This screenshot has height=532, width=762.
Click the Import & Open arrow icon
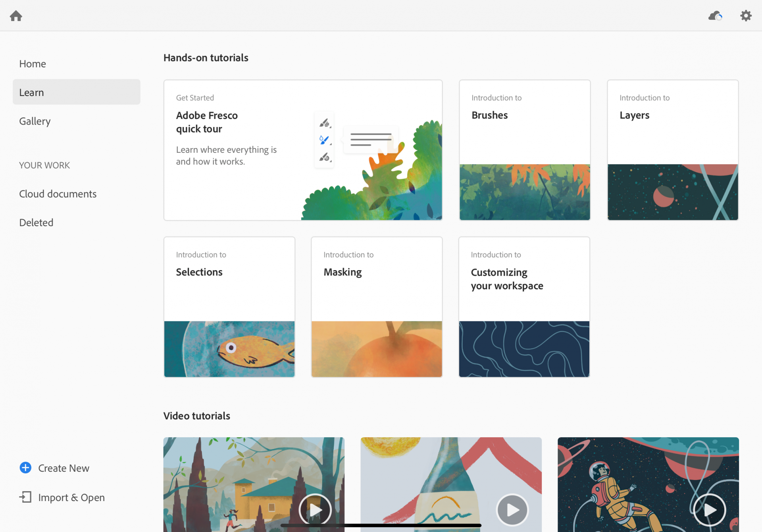pos(25,497)
